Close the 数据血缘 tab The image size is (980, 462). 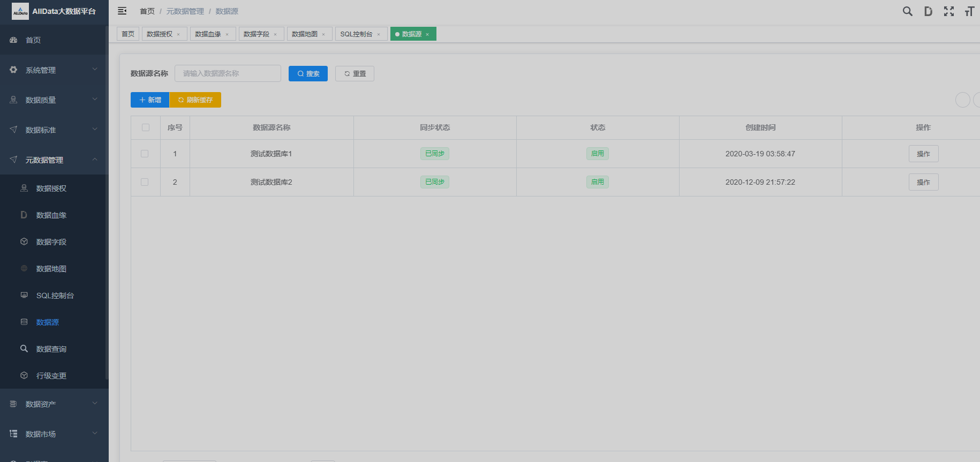pyautogui.click(x=227, y=34)
